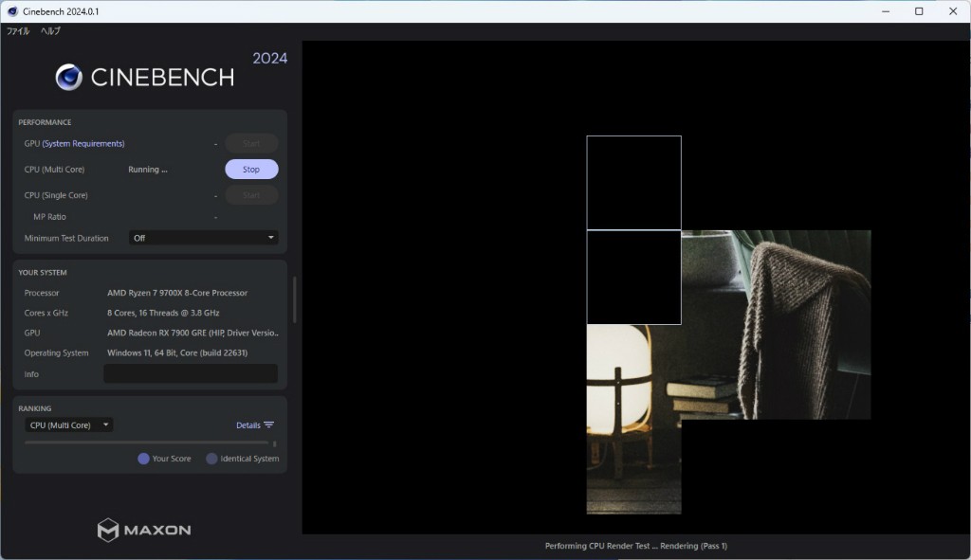The height and width of the screenshot is (560, 971).
Task: Click the Identical System legend circle
Action: point(211,459)
